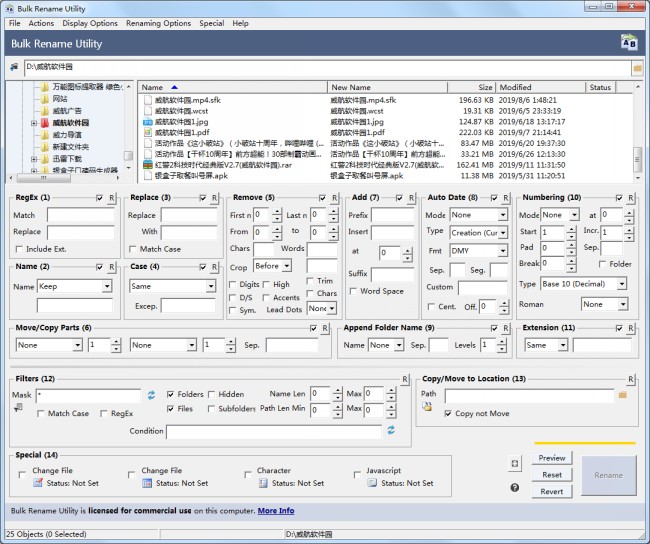Viewport: 650px width, 544px height.
Task: Reset Auto Date (8) group with R button
Action: point(506,198)
